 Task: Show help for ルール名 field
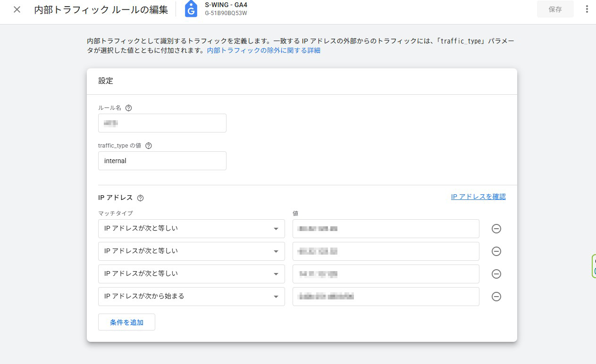coord(128,108)
